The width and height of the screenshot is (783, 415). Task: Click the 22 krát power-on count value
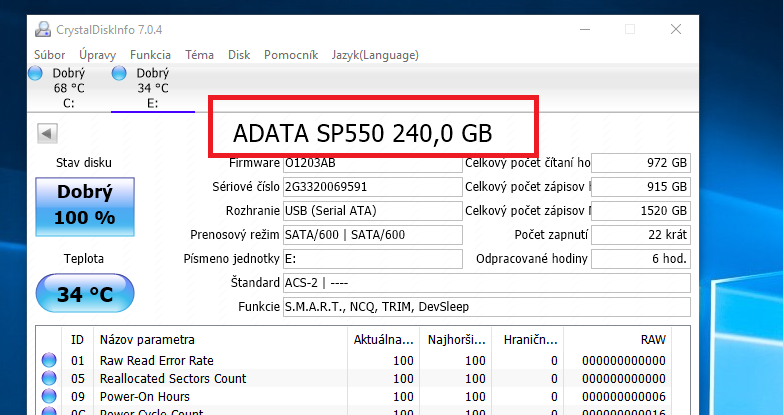(641, 235)
